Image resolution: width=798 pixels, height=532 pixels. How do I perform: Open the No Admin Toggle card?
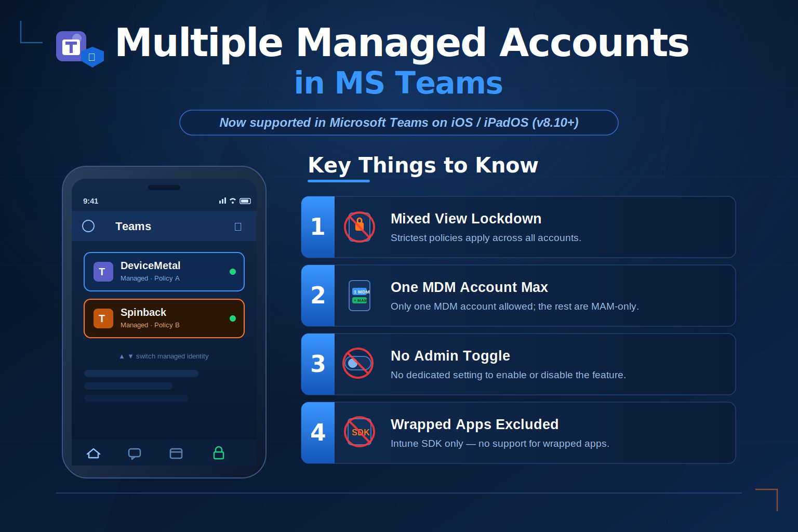pyautogui.click(x=518, y=364)
